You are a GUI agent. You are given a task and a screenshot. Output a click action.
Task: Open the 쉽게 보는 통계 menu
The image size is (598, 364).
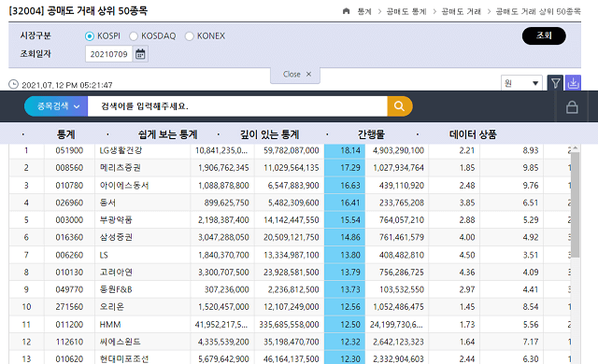(x=168, y=134)
